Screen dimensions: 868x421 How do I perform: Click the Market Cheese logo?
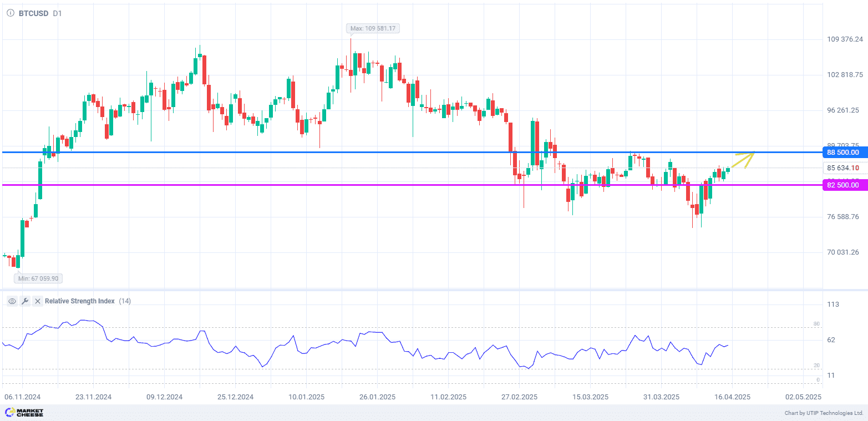(x=24, y=413)
